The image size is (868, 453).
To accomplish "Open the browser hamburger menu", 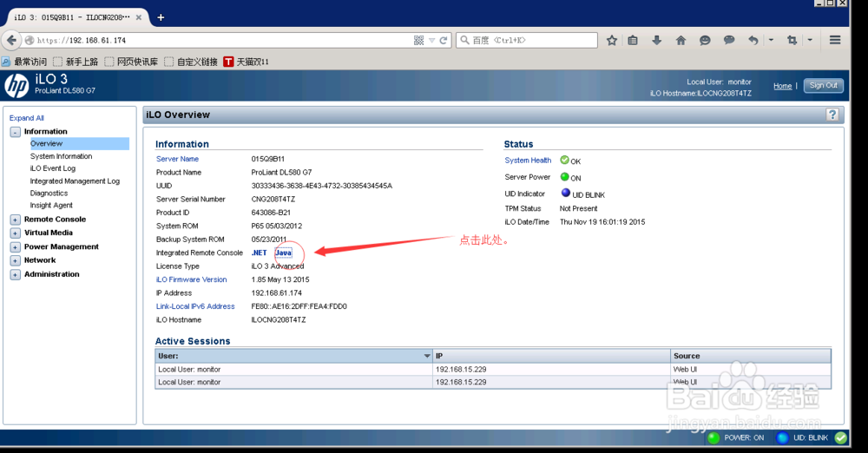I will tap(835, 40).
